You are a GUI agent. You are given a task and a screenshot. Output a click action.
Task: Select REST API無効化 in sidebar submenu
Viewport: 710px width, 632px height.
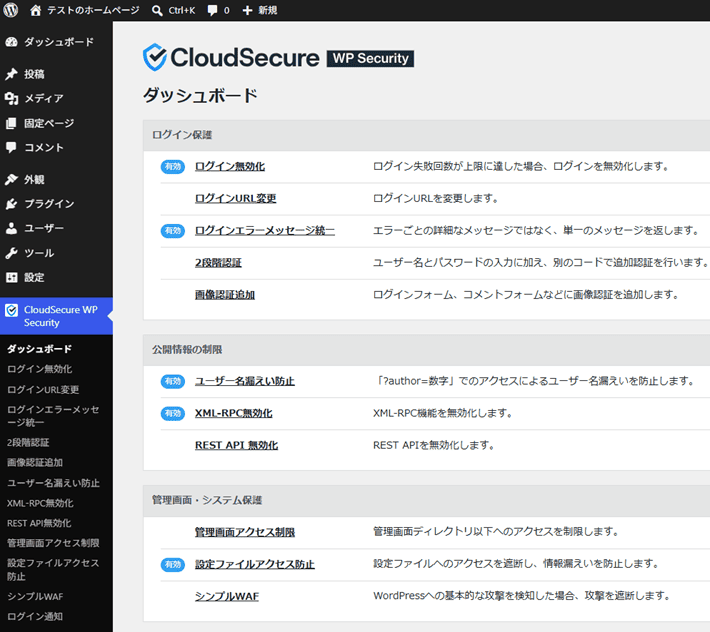39,523
